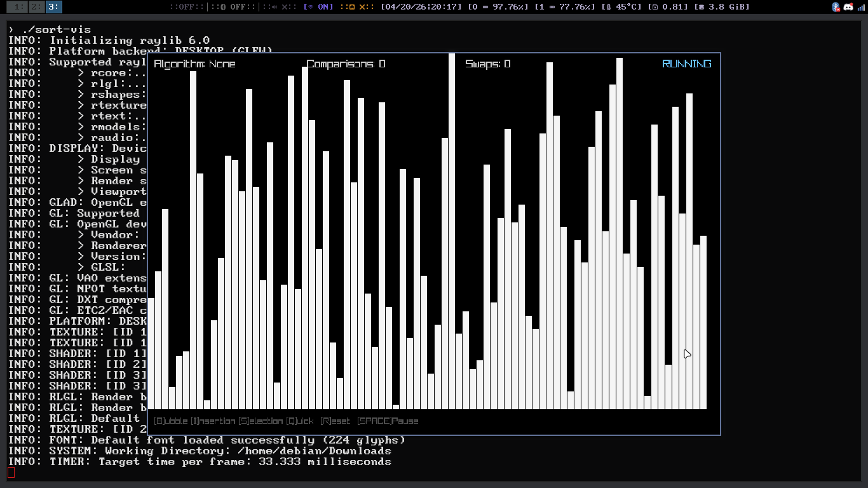Click the 'Swaps: 0' counter
Screen dimensions: 868x488
tap(487, 64)
